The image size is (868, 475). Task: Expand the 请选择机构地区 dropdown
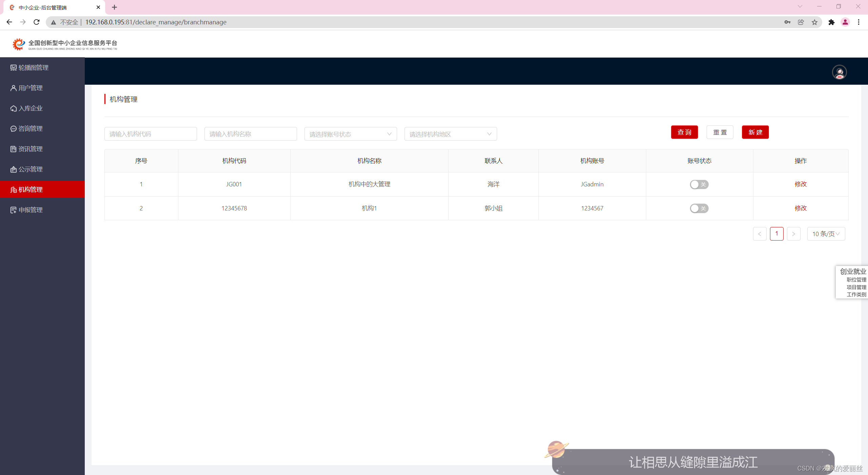[x=450, y=134]
